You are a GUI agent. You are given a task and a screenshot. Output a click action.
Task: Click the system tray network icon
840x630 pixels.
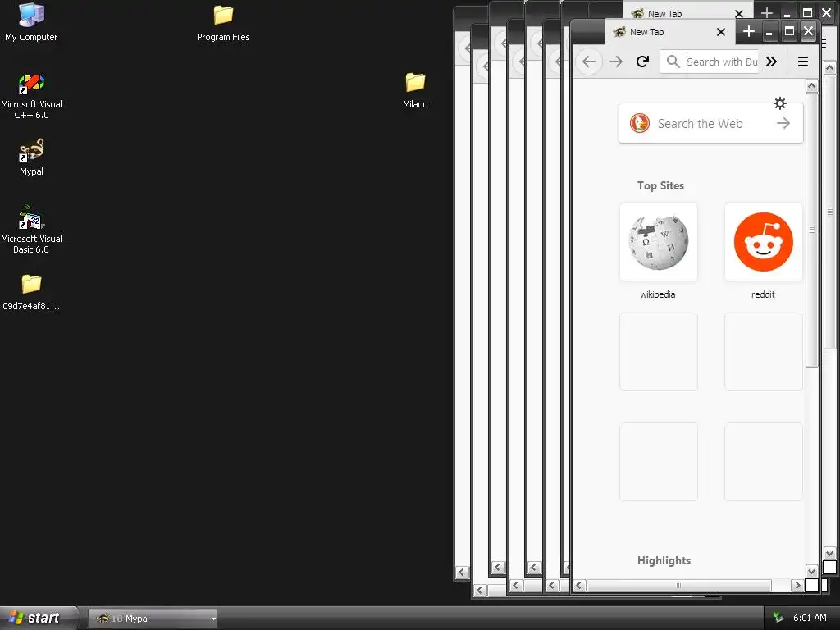[x=779, y=619]
